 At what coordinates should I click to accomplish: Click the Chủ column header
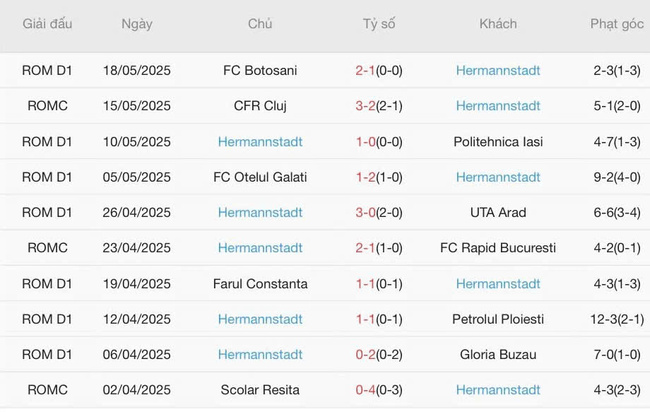pyautogui.click(x=260, y=24)
